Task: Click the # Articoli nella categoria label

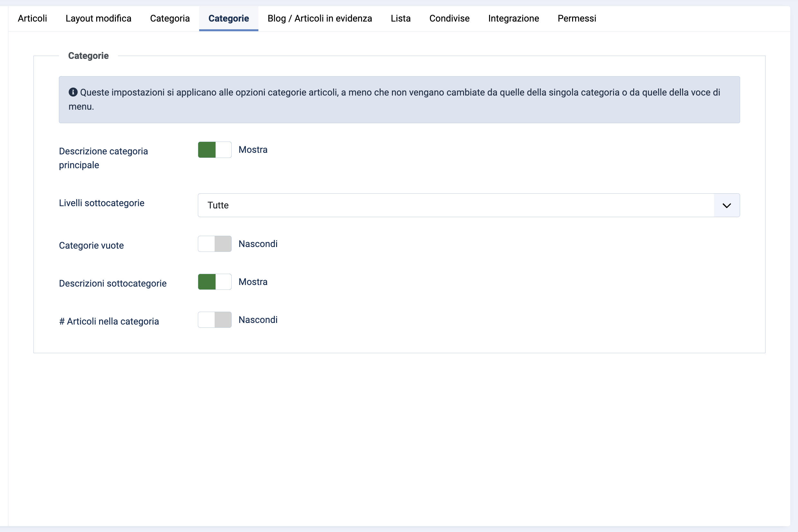Action: tap(109, 321)
